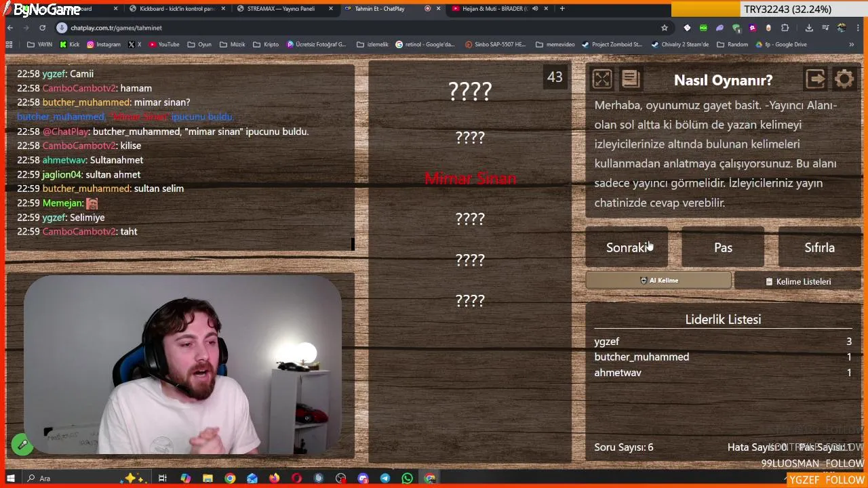The image size is (868, 488).
Task: Launch Firefox from taskbar
Action: tap(274, 479)
